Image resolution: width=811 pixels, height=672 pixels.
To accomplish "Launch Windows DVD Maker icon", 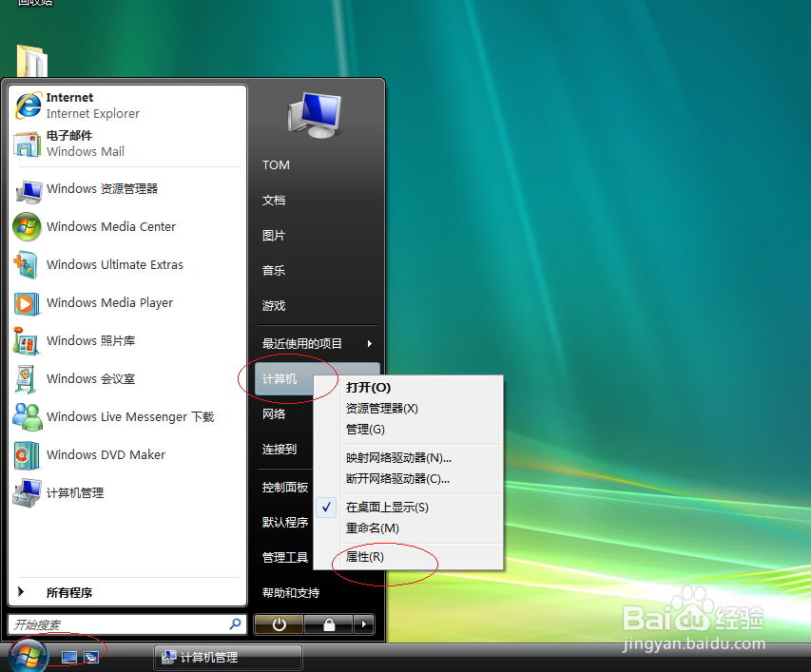I will point(27,455).
